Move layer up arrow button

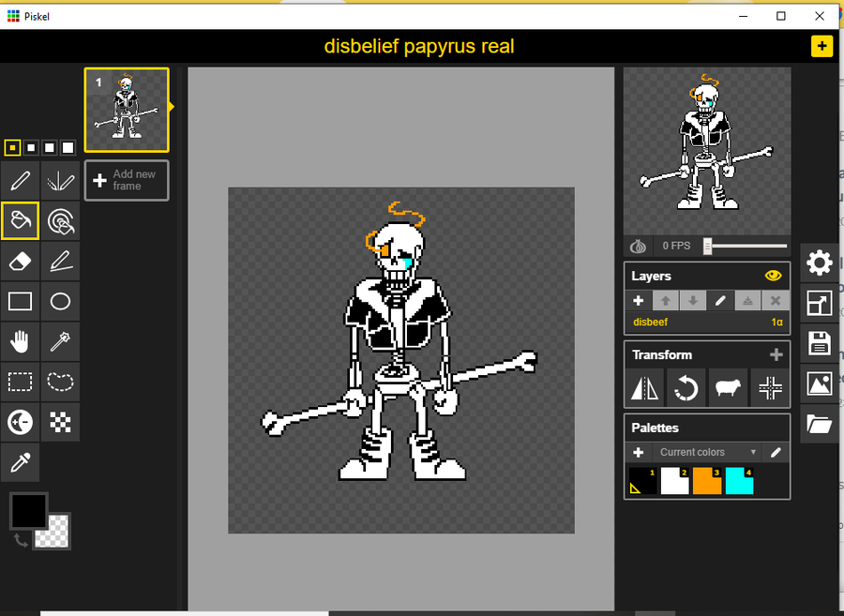pos(666,301)
